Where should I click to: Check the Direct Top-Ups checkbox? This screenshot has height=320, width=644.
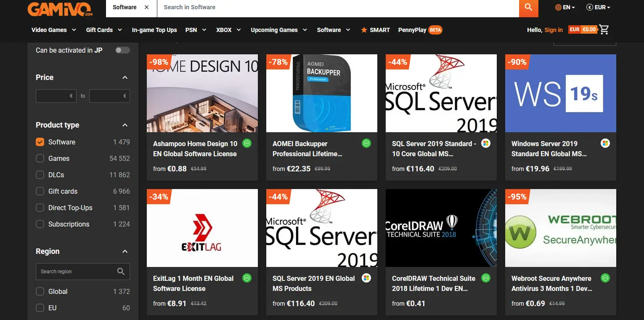coord(40,208)
